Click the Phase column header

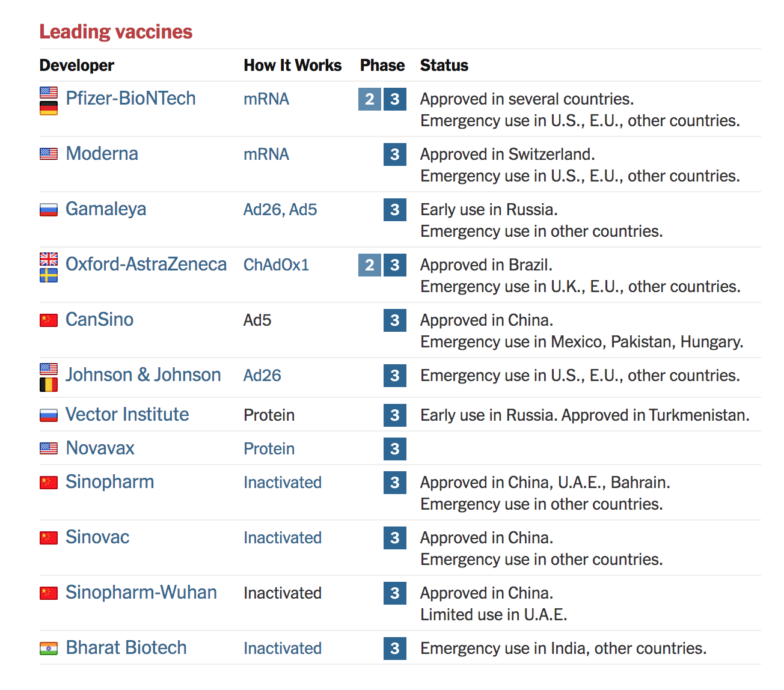[x=382, y=66]
